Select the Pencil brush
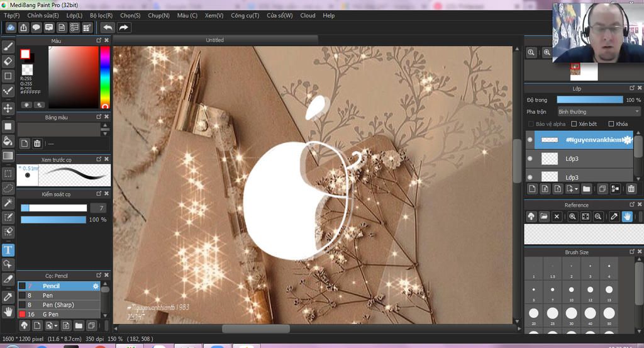The image size is (644, 348). click(58, 286)
